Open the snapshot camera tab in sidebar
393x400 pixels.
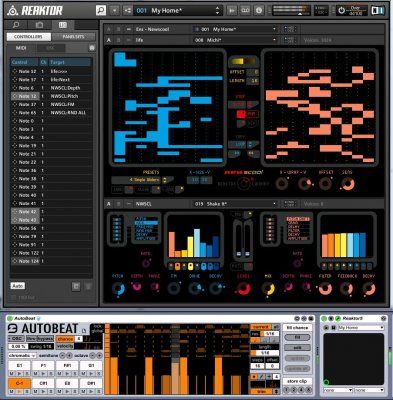click(39, 25)
